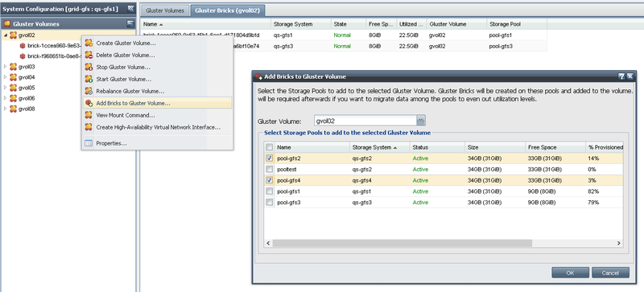Expand the gvol08 tree node

pyautogui.click(x=6, y=109)
